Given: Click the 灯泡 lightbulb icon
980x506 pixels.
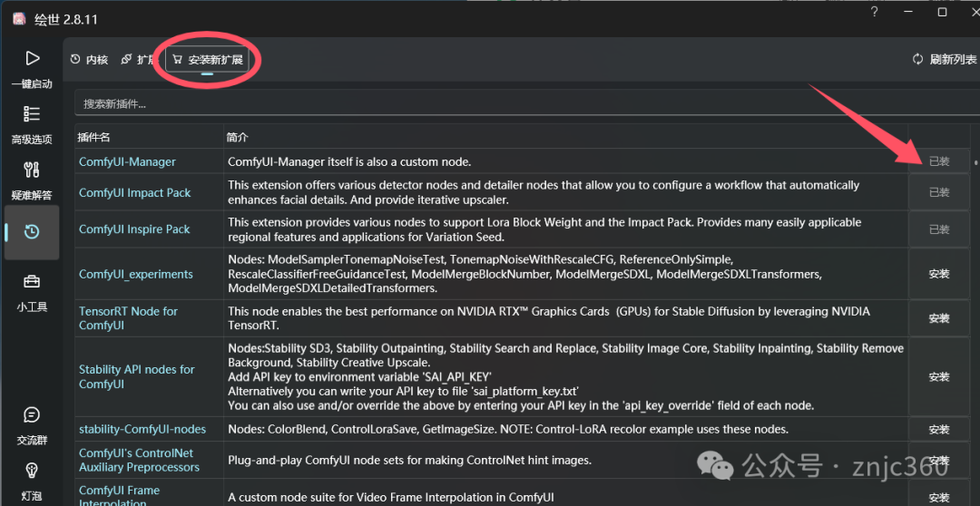Looking at the screenshot, I should coord(31,471).
